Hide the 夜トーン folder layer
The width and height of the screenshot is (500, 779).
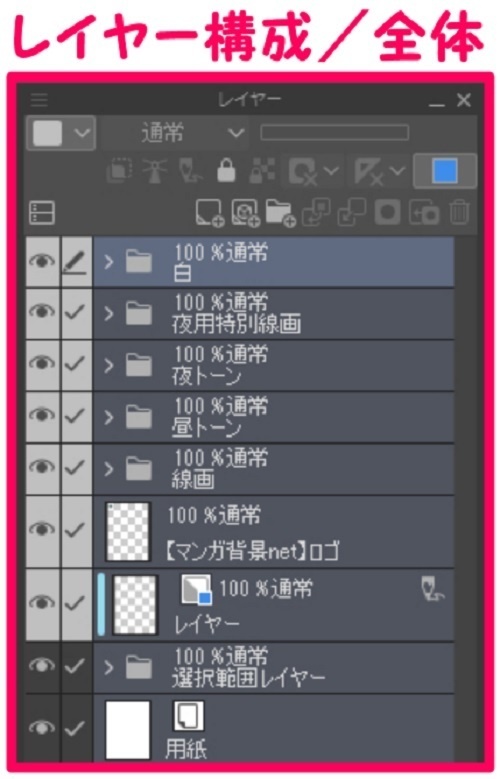tap(42, 365)
